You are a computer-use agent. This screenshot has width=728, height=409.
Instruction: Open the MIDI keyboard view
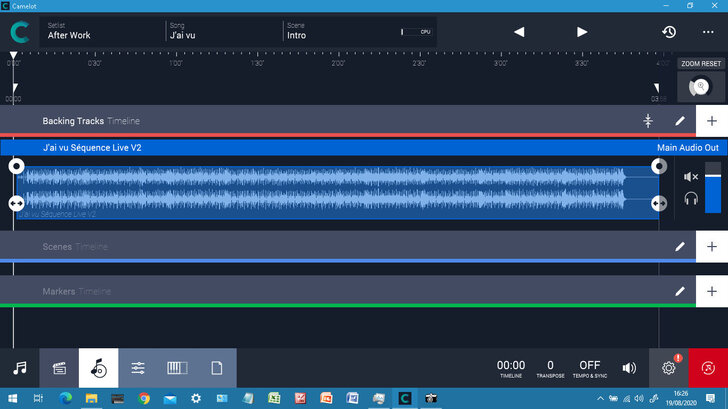tap(177, 367)
